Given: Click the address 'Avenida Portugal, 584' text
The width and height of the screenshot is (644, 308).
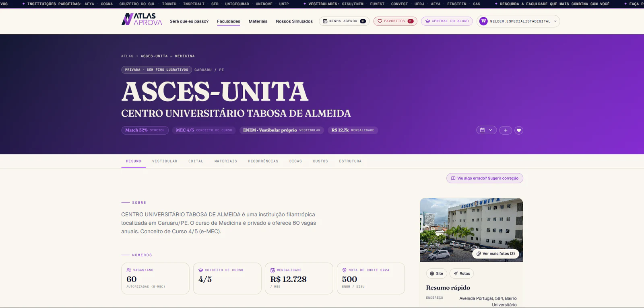Looking at the screenshot, I should point(488,301).
